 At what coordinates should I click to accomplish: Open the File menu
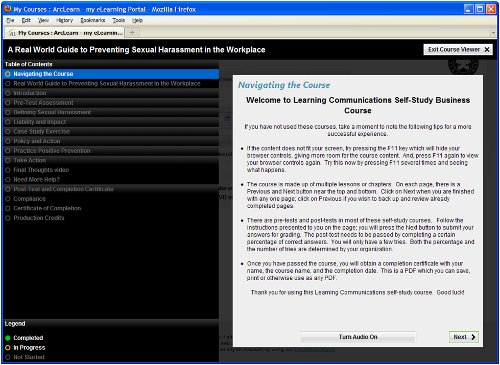(10, 20)
